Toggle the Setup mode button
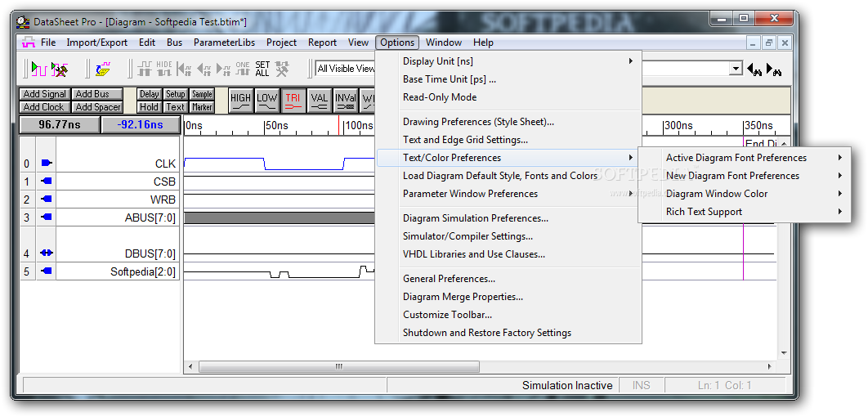 tap(176, 94)
